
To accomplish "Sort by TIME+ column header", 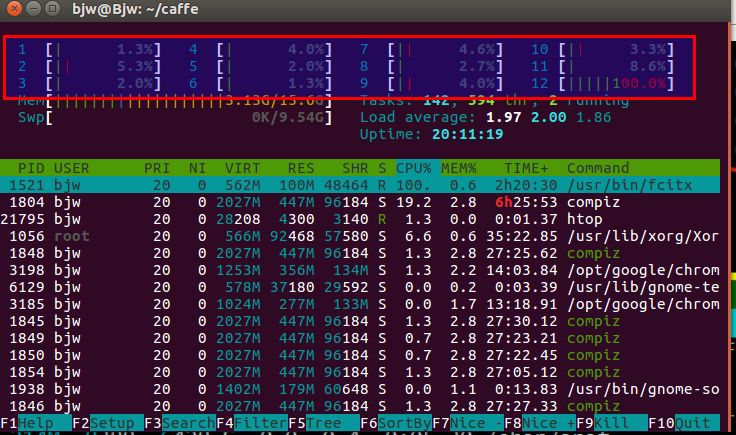I will pyautogui.click(x=526, y=168).
